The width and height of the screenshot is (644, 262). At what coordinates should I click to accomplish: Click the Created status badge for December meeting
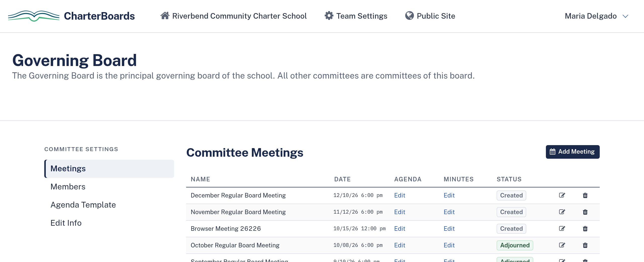click(x=511, y=195)
